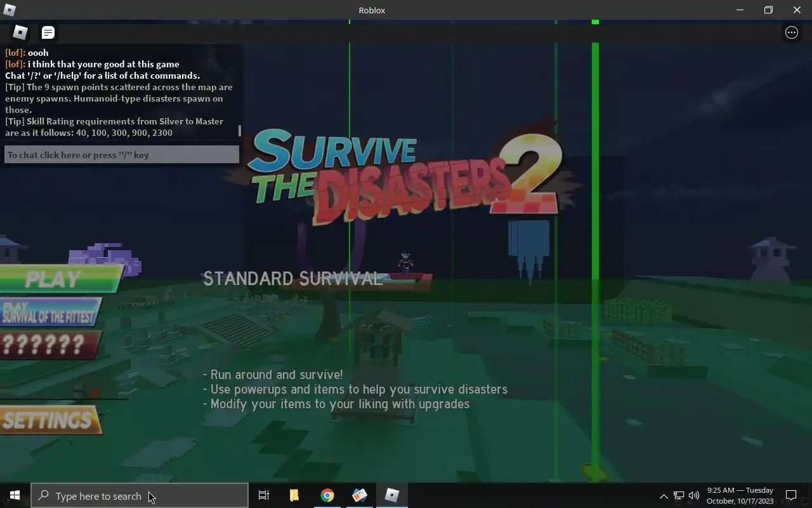
Task: Minimize the Roblox window
Action: pos(740,10)
